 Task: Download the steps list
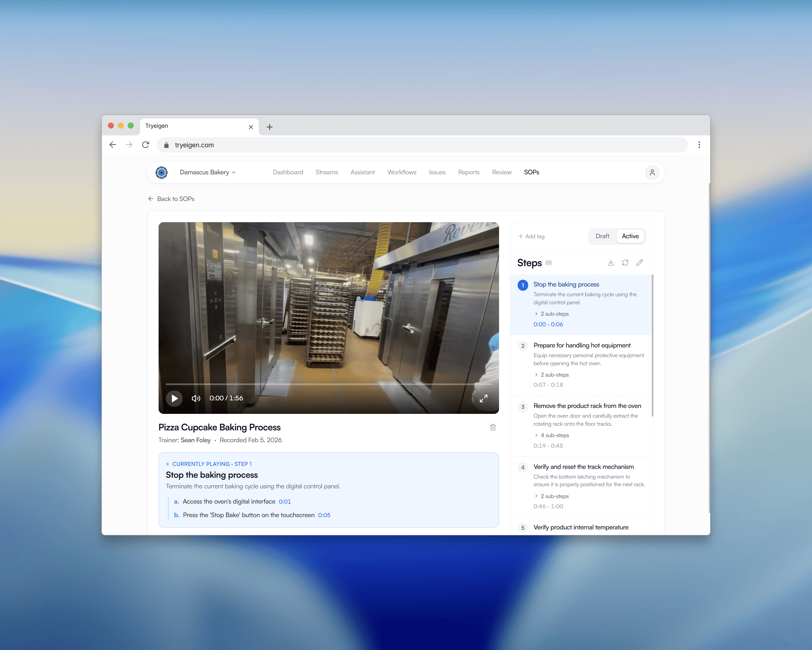click(610, 263)
